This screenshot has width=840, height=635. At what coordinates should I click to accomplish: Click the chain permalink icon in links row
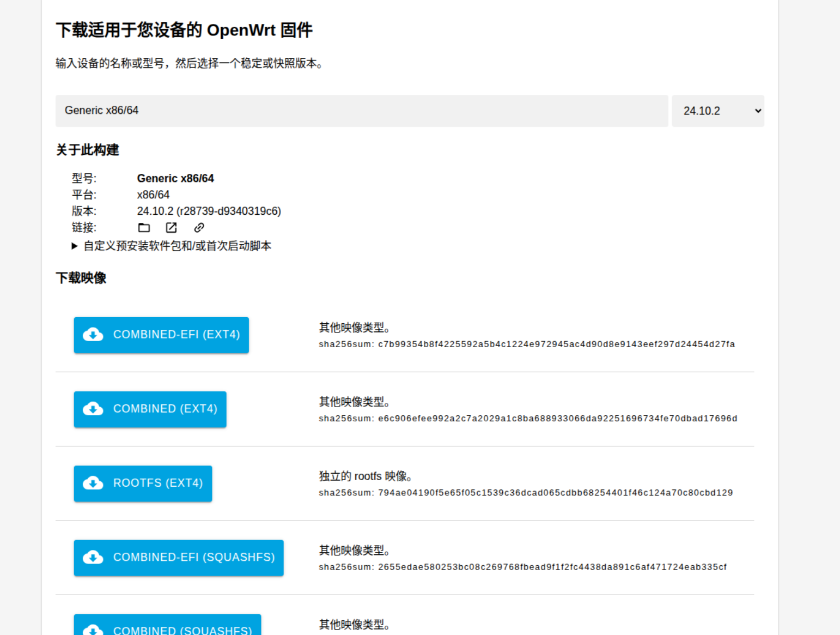coord(199,228)
